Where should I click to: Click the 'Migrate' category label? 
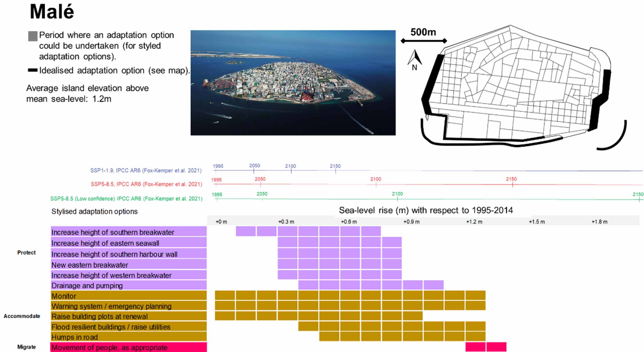(26, 347)
